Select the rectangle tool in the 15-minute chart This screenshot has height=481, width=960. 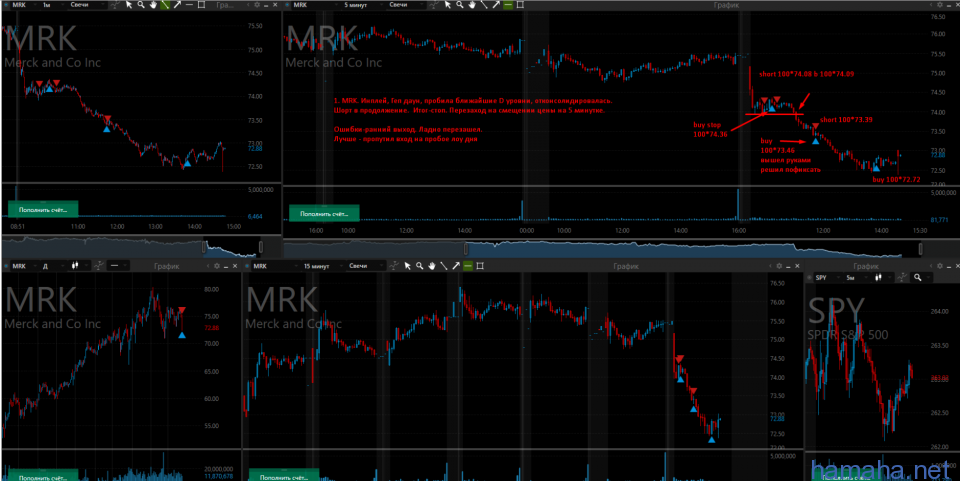tap(480, 266)
